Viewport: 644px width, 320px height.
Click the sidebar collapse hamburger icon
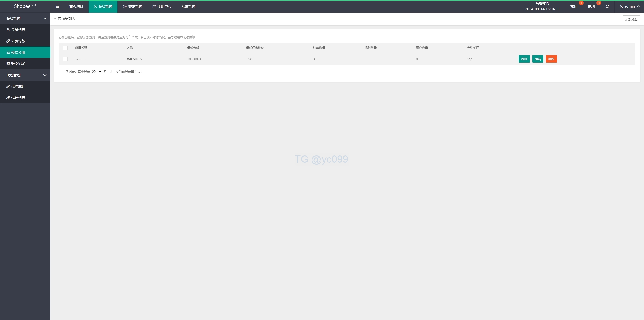(57, 6)
